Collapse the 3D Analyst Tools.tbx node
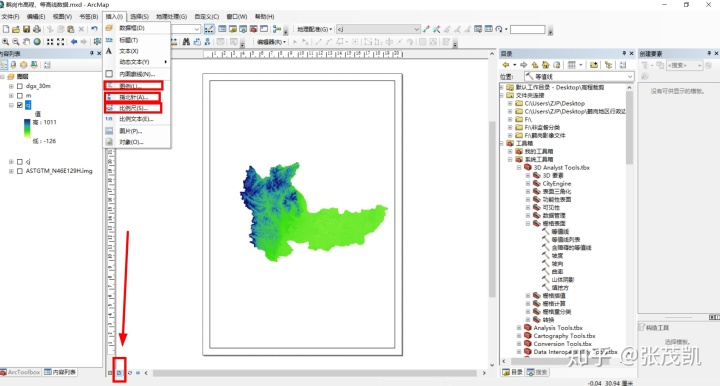 pos(519,168)
